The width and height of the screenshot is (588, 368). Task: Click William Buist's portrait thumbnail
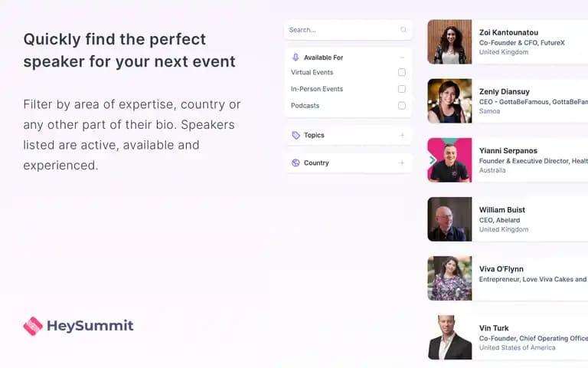[x=449, y=219]
